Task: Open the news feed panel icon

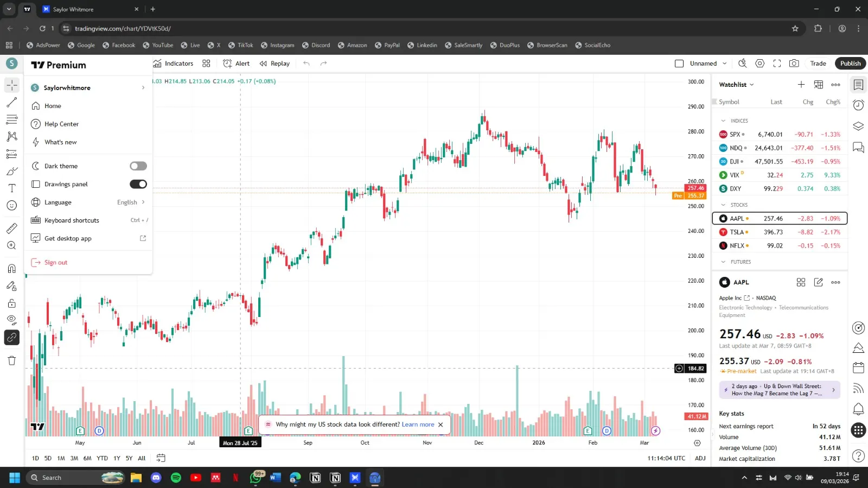Action: pyautogui.click(x=858, y=388)
